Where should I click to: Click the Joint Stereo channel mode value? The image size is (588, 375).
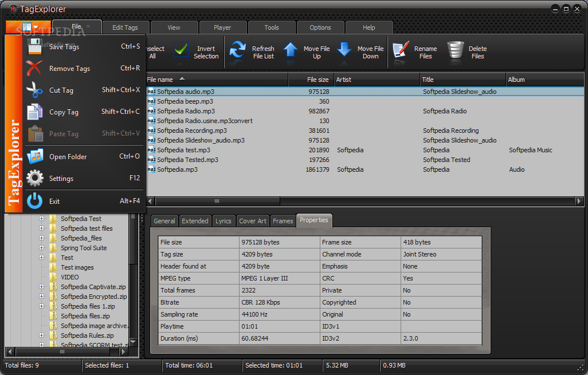[x=420, y=254]
